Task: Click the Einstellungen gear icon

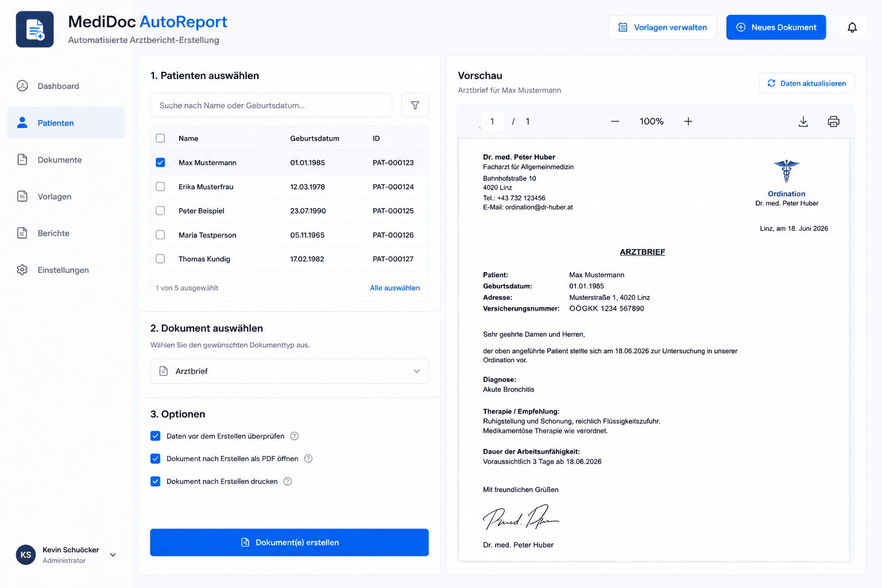Action: (22, 269)
